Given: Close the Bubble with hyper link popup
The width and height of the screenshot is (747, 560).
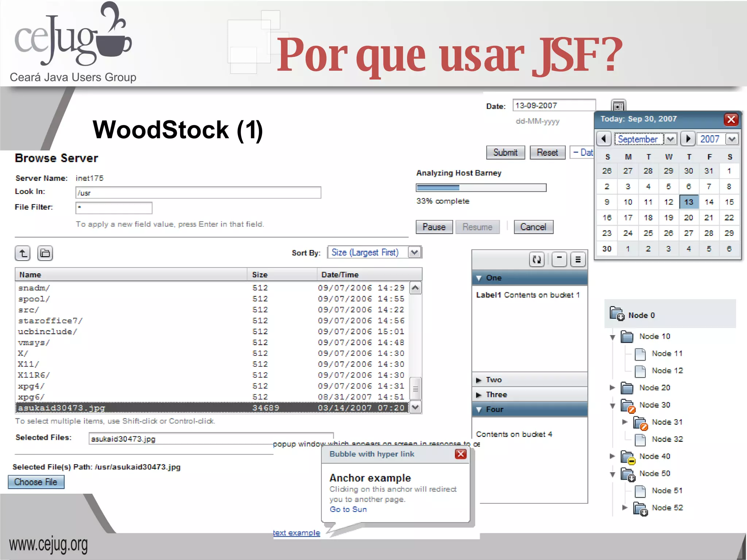Looking at the screenshot, I should tap(461, 454).
